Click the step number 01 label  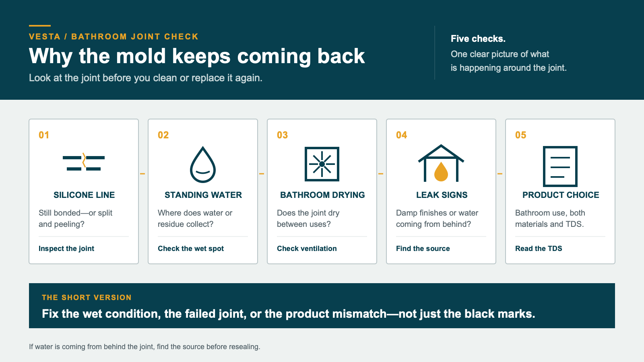44,135
